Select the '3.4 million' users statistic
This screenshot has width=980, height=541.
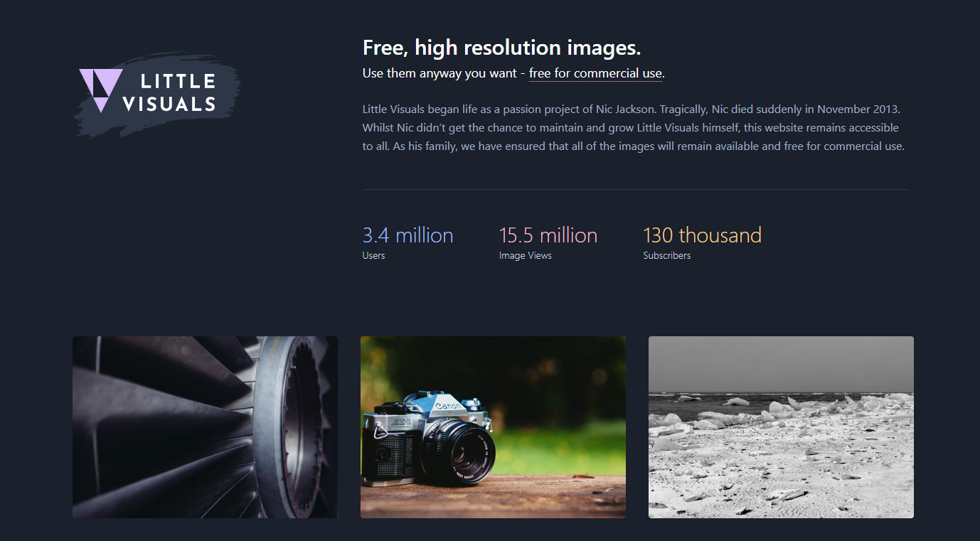click(408, 235)
